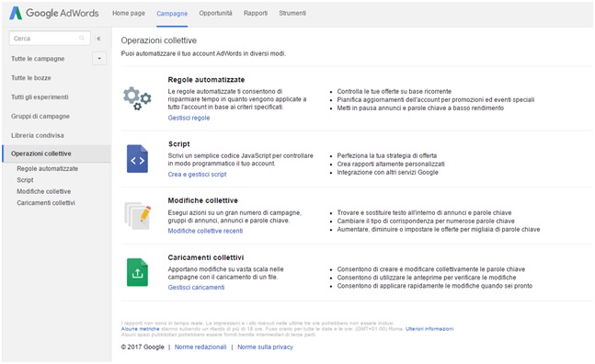Click the Regole automatizzate gears icon
This screenshot has height=364, width=595.
pyautogui.click(x=137, y=98)
